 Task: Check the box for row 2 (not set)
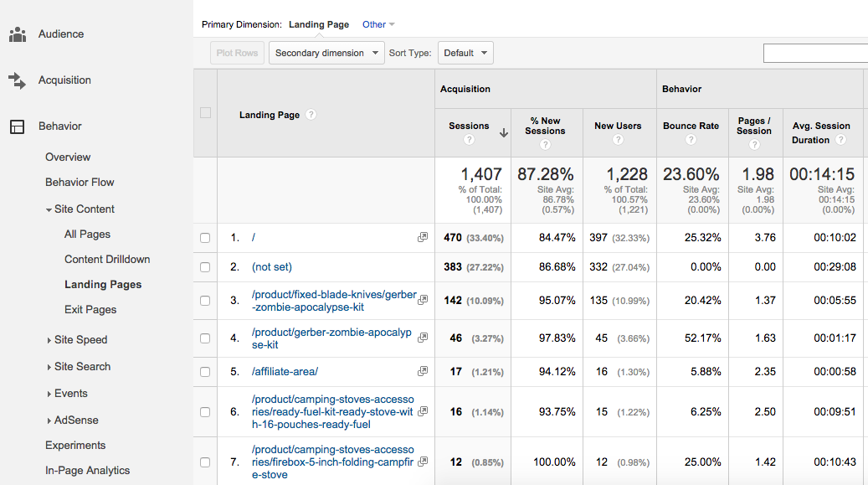click(205, 267)
